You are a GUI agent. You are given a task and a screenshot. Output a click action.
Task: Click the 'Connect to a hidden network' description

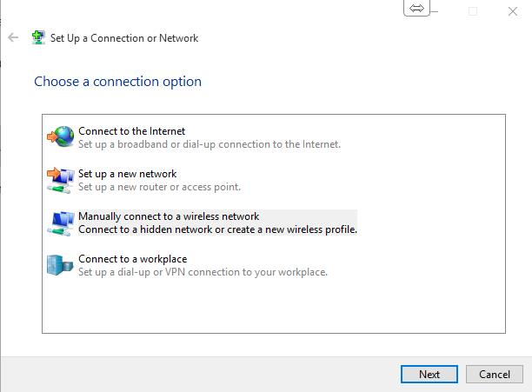tap(217, 229)
